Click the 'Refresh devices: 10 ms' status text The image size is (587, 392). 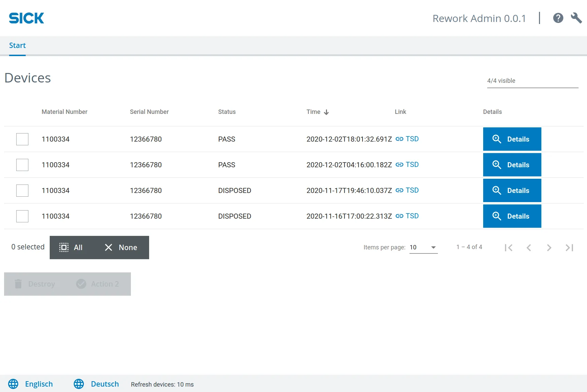(162, 385)
